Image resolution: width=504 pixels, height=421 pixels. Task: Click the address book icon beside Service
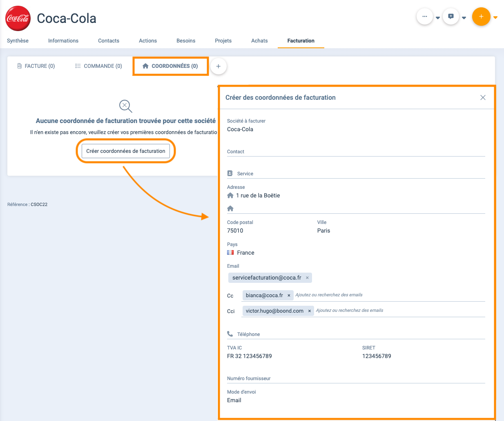point(230,173)
